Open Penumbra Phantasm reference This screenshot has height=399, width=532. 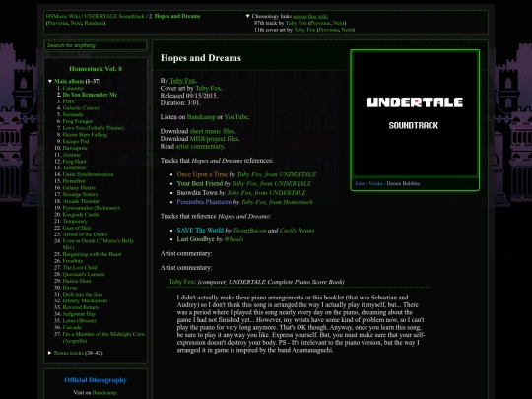(x=204, y=202)
